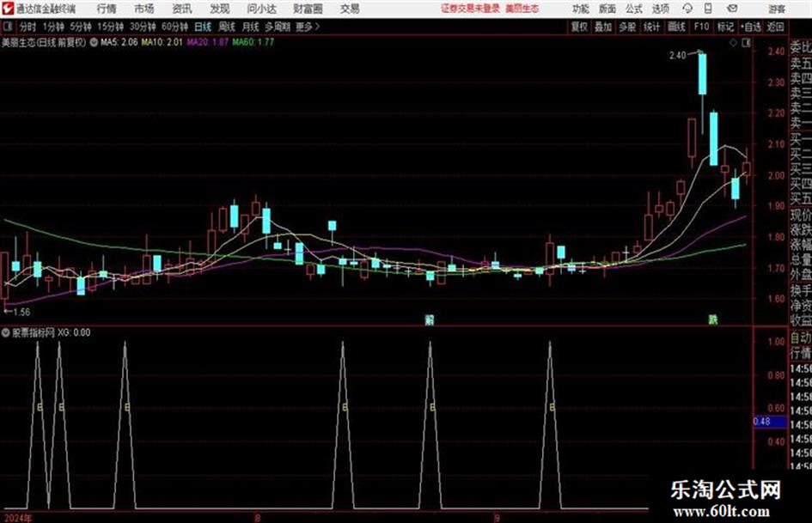
Task: Open the 版面 layout menu
Action: (x=607, y=9)
